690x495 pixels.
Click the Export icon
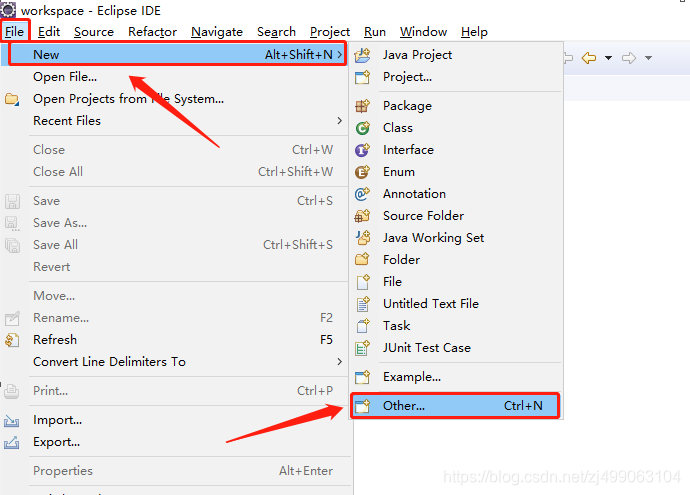[x=12, y=442]
